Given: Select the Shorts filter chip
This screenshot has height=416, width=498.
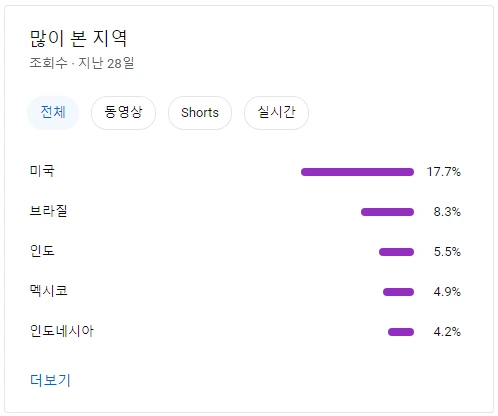Looking at the screenshot, I should pos(200,113).
